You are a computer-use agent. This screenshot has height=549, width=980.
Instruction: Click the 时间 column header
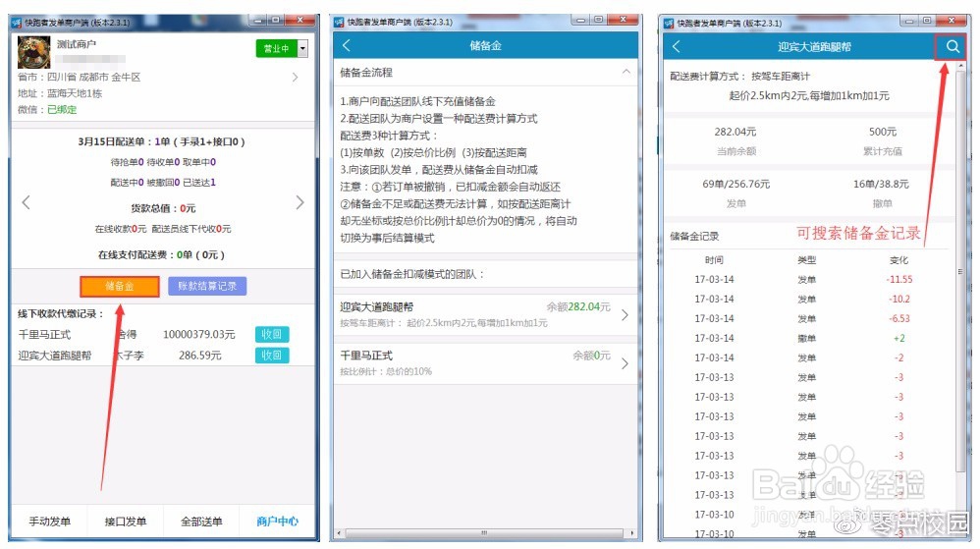tap(714, 260)
